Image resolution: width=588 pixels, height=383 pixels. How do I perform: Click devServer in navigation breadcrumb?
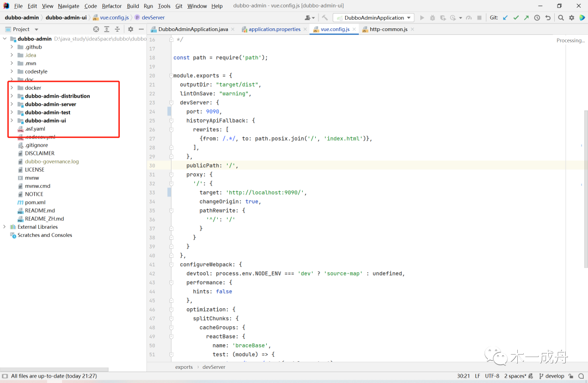coord(153,17)
